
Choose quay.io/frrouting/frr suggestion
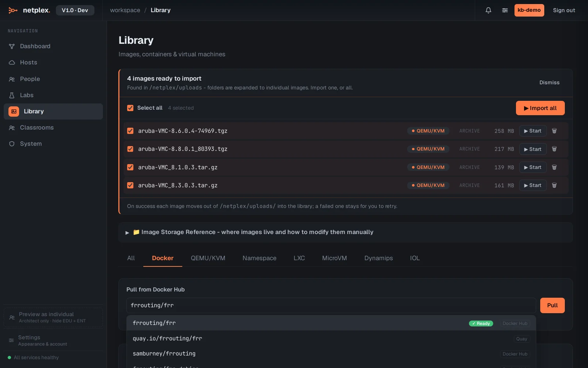[331, 339]
